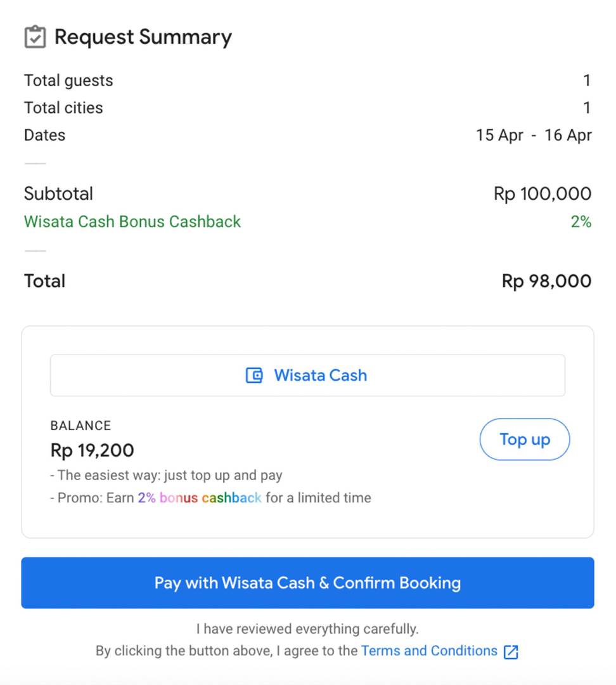
Task: Select the Wisata Cash payment method
Action: 307,375
